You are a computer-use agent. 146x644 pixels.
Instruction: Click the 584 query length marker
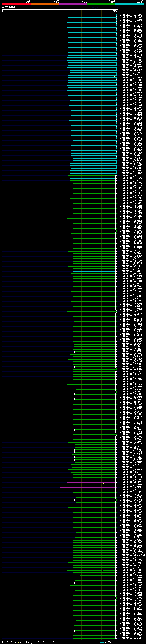point(115,11)
